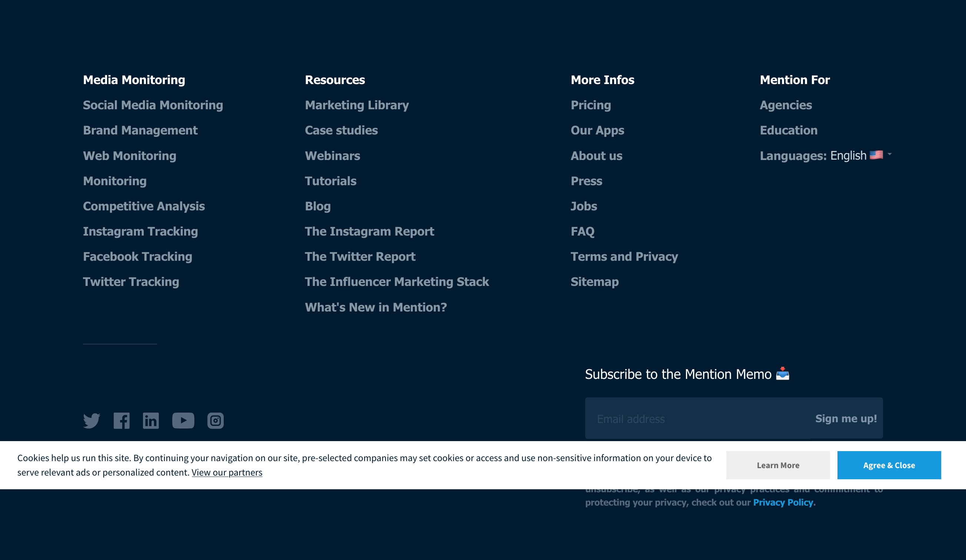View the Case studies page
This screenshot has height=560, width=966.
(x=341, y=130)
